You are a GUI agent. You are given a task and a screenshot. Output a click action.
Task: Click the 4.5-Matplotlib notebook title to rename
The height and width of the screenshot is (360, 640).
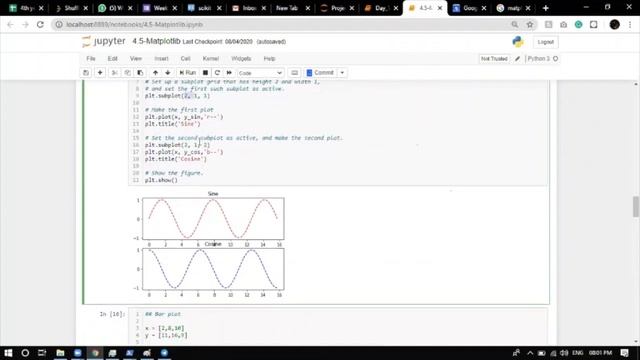(156, 41)
